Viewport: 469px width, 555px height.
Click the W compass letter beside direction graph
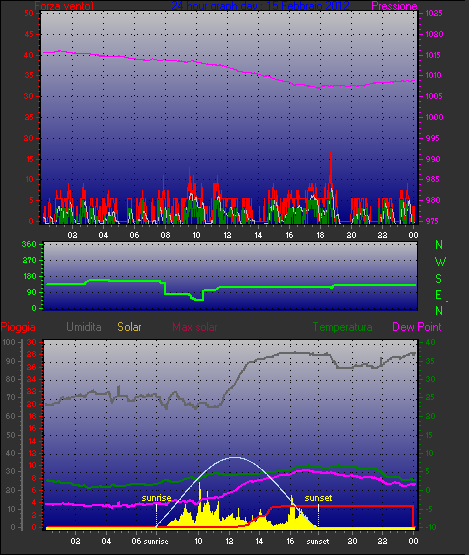point(440,262)
